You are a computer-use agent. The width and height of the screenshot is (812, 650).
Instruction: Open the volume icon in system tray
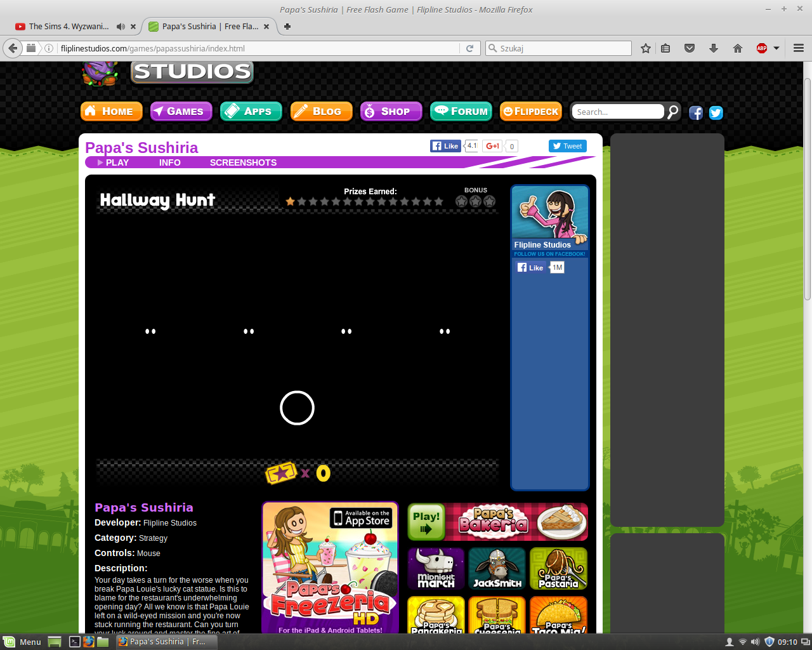click(x=755, y=642)
